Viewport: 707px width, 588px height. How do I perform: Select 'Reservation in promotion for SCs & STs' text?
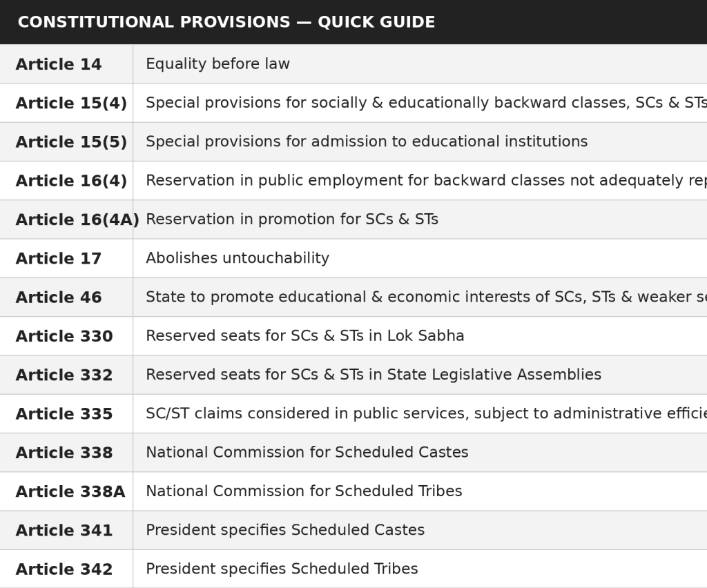click(x=292, y=219)
